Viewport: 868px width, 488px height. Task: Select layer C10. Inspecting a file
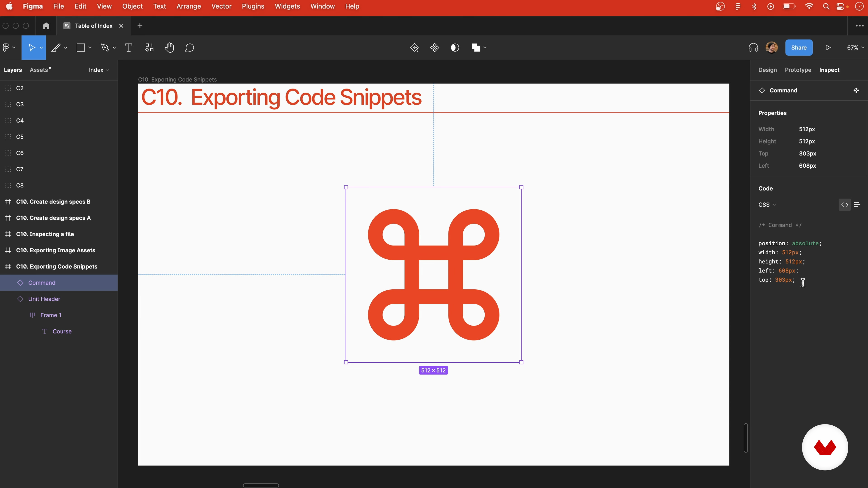point(59,234)
